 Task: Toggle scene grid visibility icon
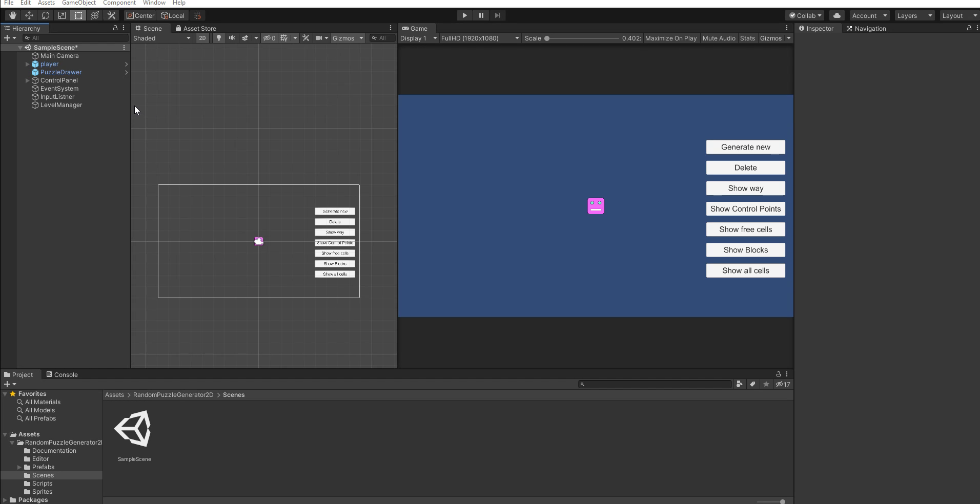click(284, 38)
